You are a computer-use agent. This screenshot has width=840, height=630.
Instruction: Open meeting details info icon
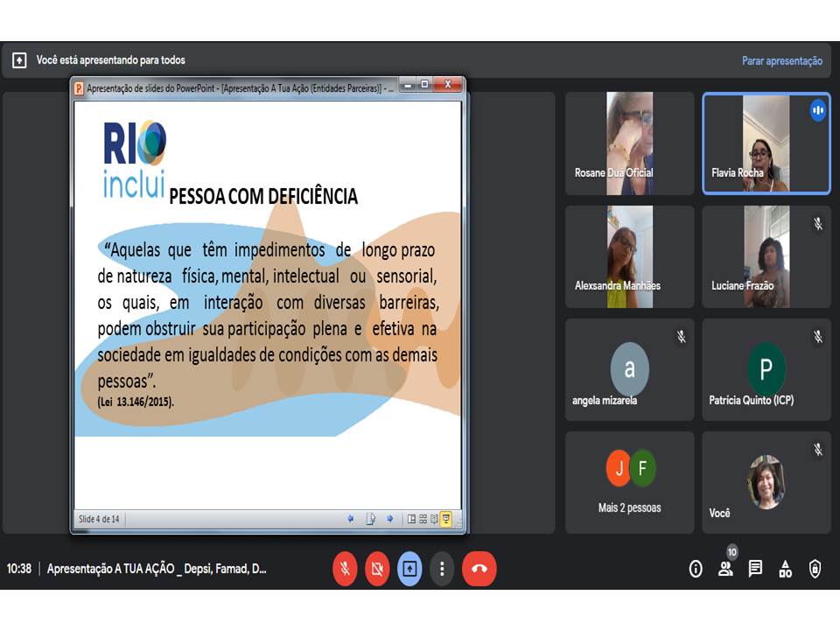(696, 569)
